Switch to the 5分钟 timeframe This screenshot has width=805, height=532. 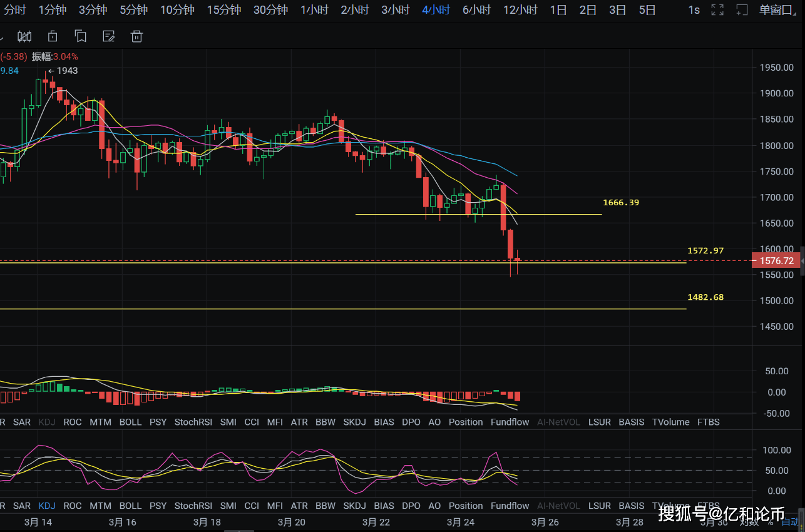point(133,10)
